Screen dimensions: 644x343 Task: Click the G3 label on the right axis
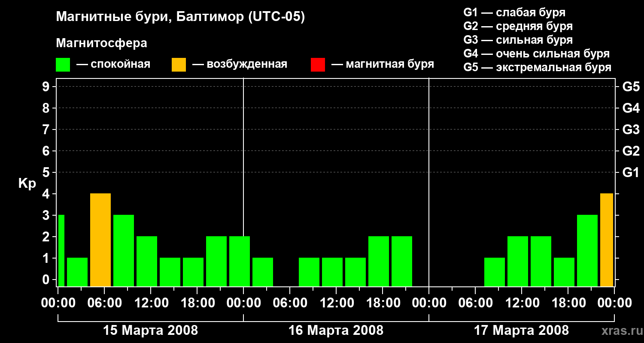click(631, 129)
